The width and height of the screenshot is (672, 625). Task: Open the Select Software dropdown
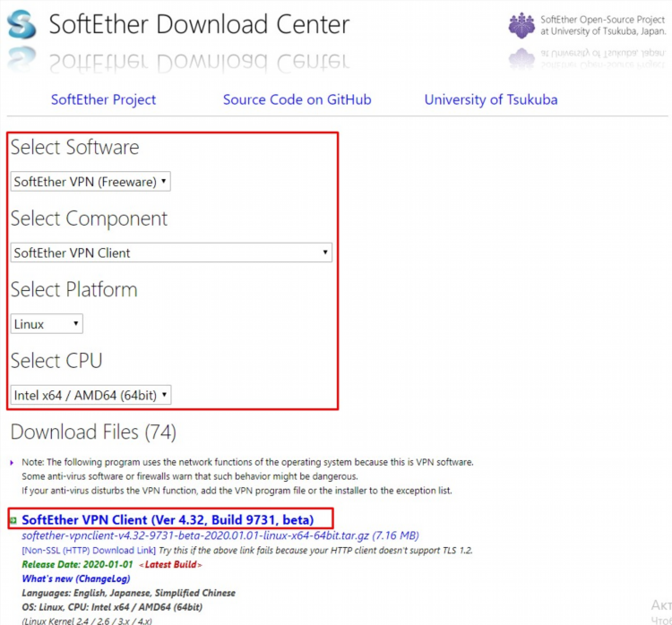(x=90, y=181)
